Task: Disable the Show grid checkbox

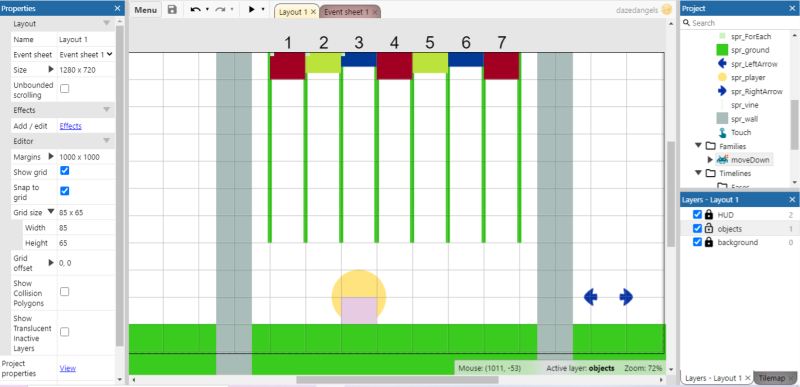Action: (65, 171)
